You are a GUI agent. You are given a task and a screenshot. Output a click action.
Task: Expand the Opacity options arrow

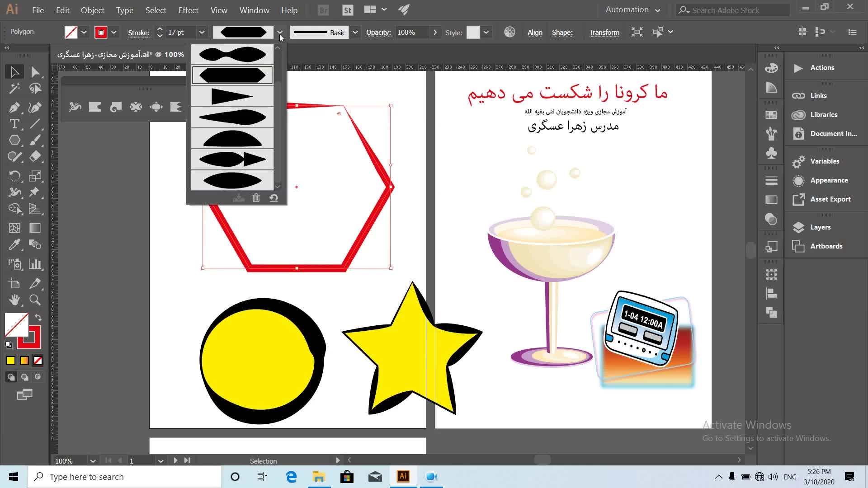tap(435, 32)
